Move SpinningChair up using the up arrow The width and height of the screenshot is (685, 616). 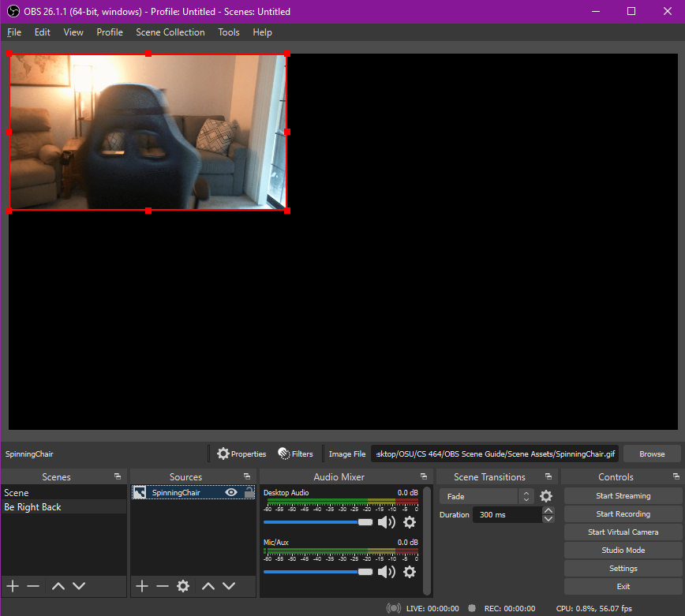pos(208,586)
